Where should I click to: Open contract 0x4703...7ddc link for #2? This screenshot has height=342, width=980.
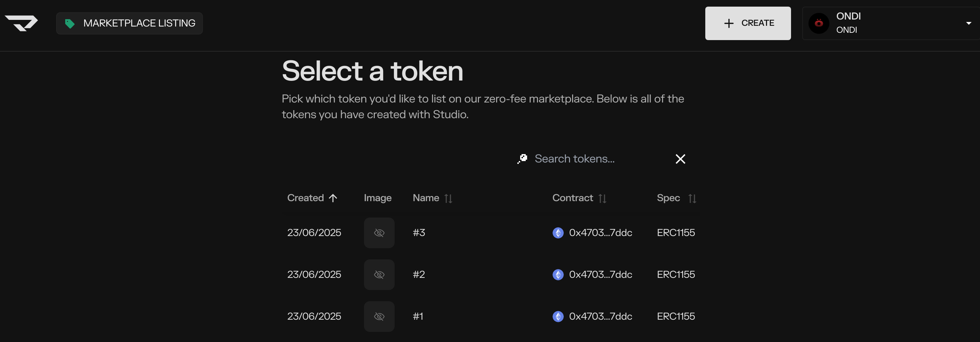point(600,275)
